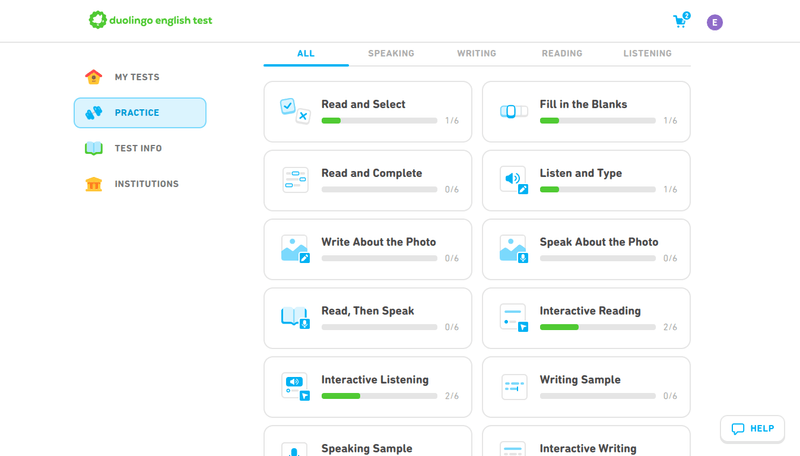This screenshot has width=800, height=456.
Task: Click the Listen and Type speaker icon
Action: coord(514,180)
